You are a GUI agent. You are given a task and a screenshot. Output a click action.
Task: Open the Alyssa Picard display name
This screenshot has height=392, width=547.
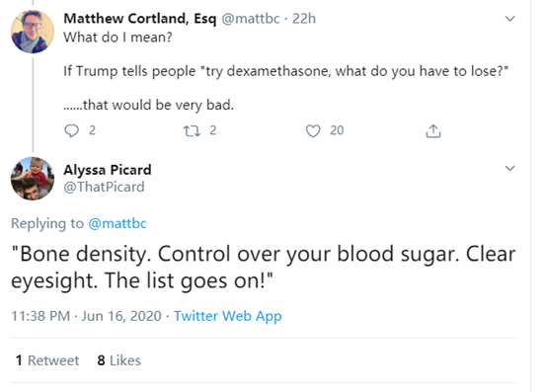point(108,170)
